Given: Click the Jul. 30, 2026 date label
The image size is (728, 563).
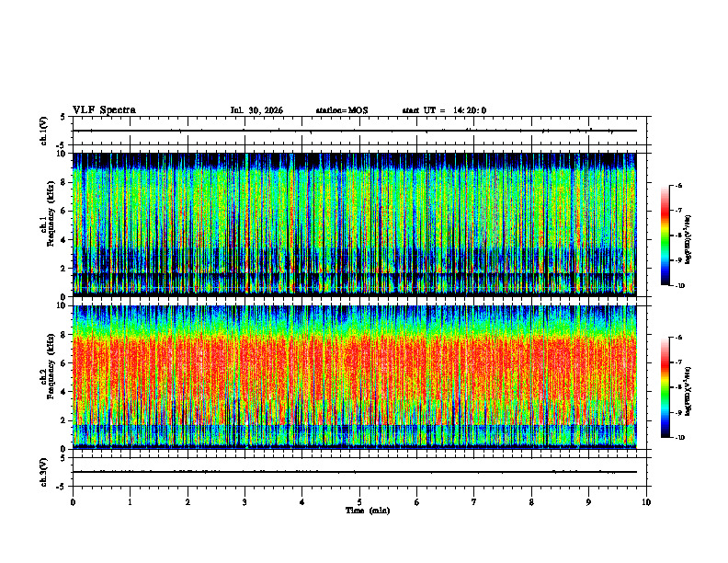Looking at the screenshot, I should pyautogui.click(x=256, y=110).
